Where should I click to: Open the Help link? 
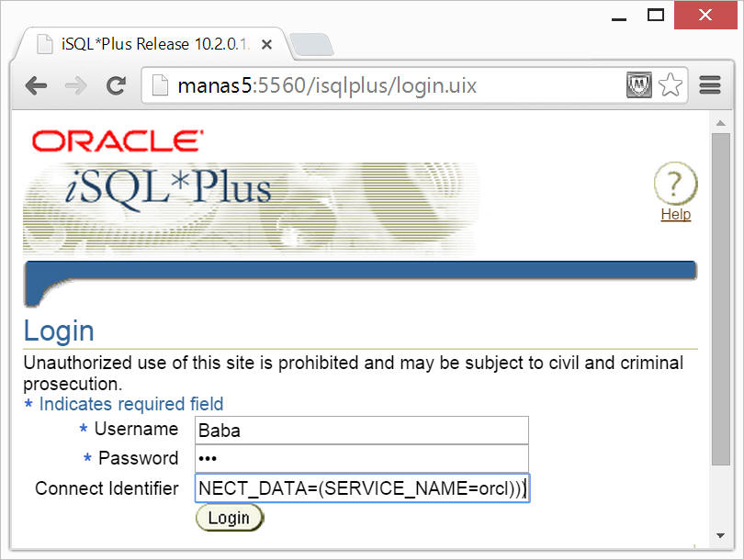(675, 215)
